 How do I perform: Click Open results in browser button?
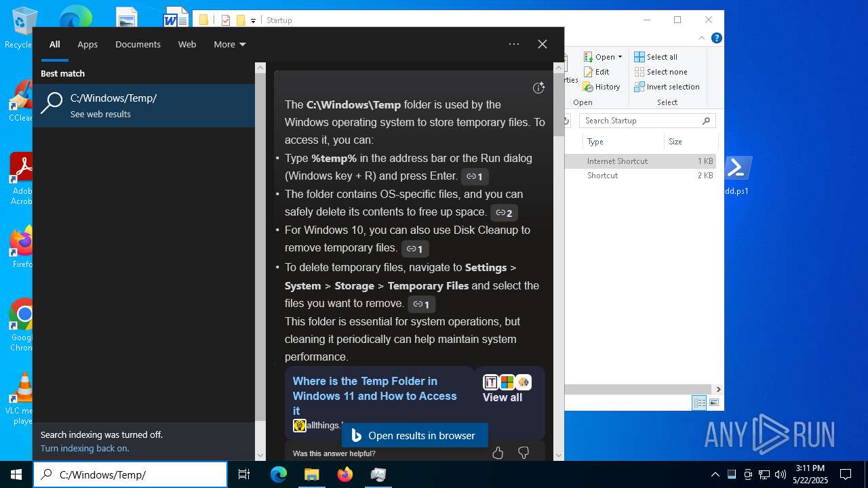point(414,435)
